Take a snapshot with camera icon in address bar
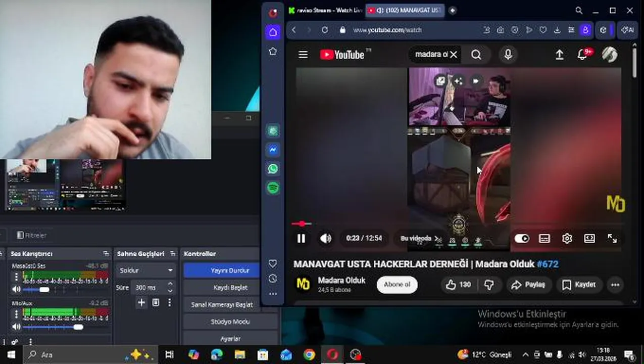 click(500, 30)
